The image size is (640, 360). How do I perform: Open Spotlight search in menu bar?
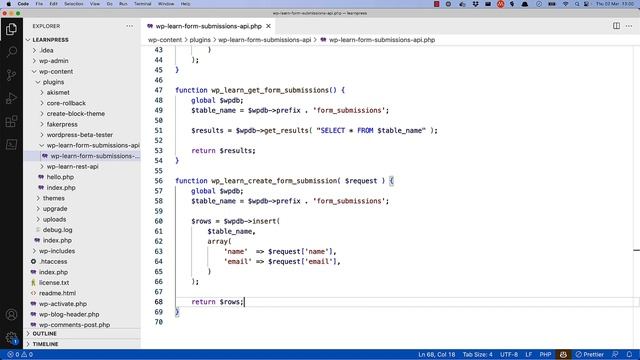(577, 4)
